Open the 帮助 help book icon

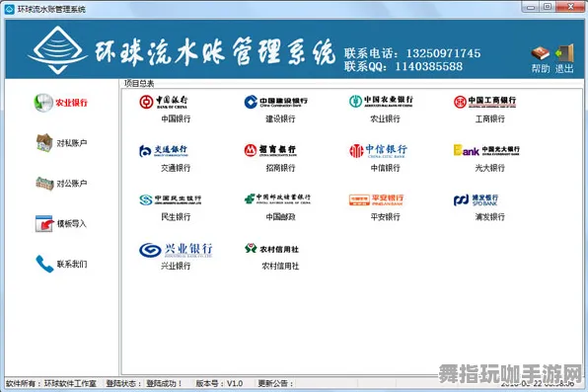[540, 54]
